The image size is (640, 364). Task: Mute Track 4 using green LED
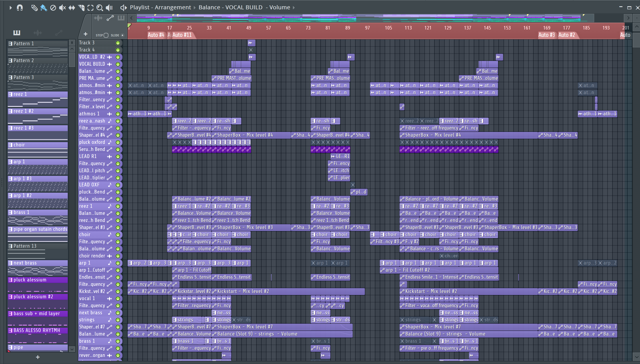click(118, 50)
